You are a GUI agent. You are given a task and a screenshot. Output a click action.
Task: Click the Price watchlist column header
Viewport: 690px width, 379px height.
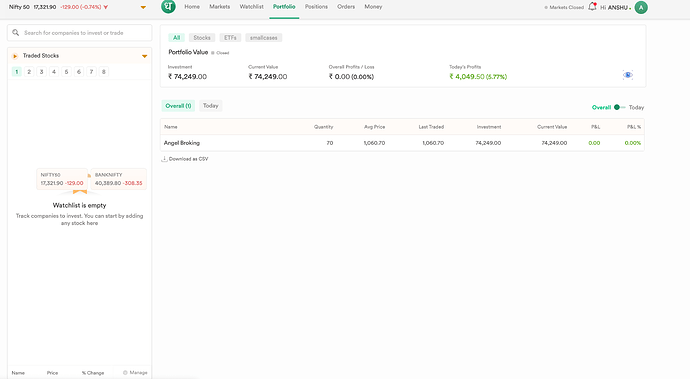(52, 373)
